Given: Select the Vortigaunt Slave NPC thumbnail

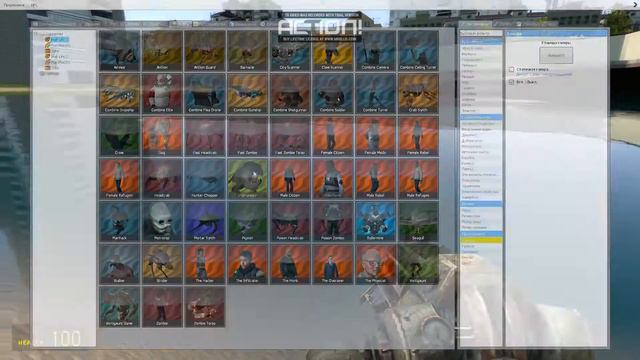Looking at the screenshot, I should click(120, 307).
